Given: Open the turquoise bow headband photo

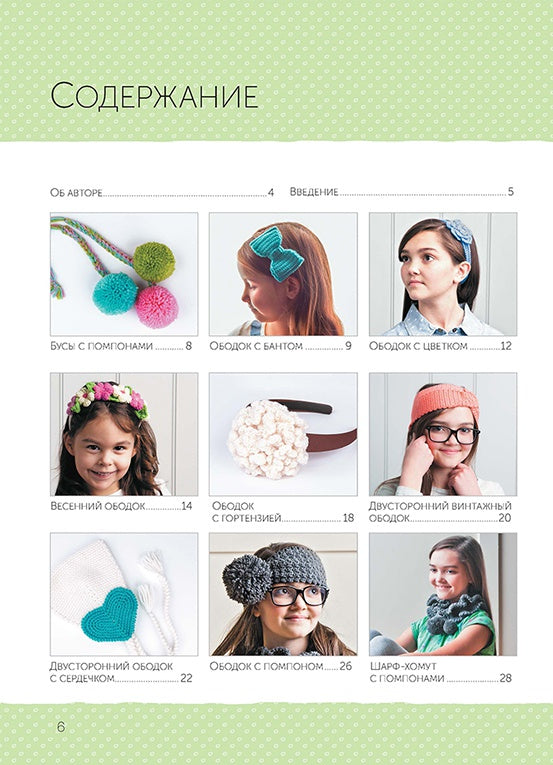Looking at the screenshot, I should click(x=283, y=274).
